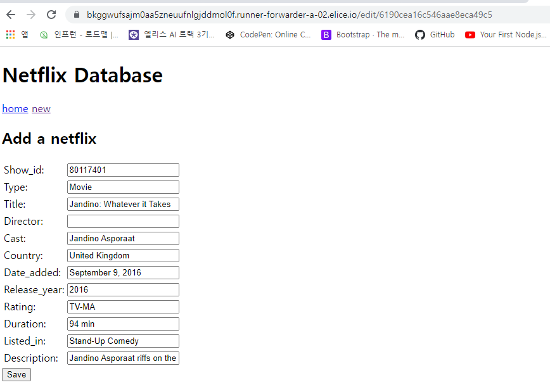Click the Date_added: label
This screenshot has width=550, height=392.
click(x=32, y=272)
